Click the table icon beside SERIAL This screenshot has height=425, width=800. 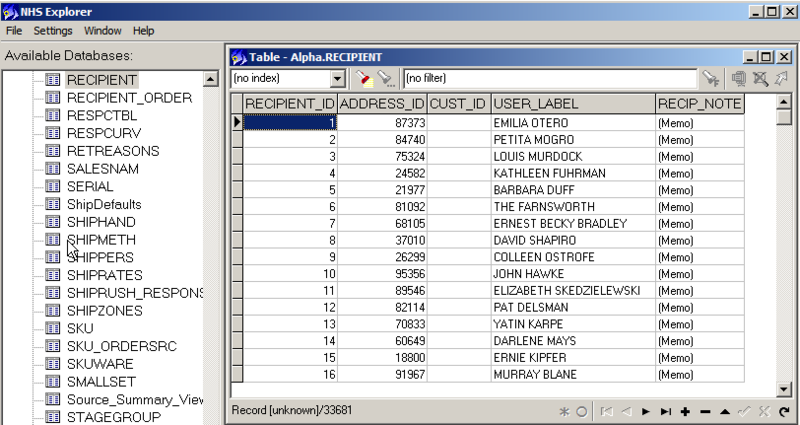[x=53, y=186]
